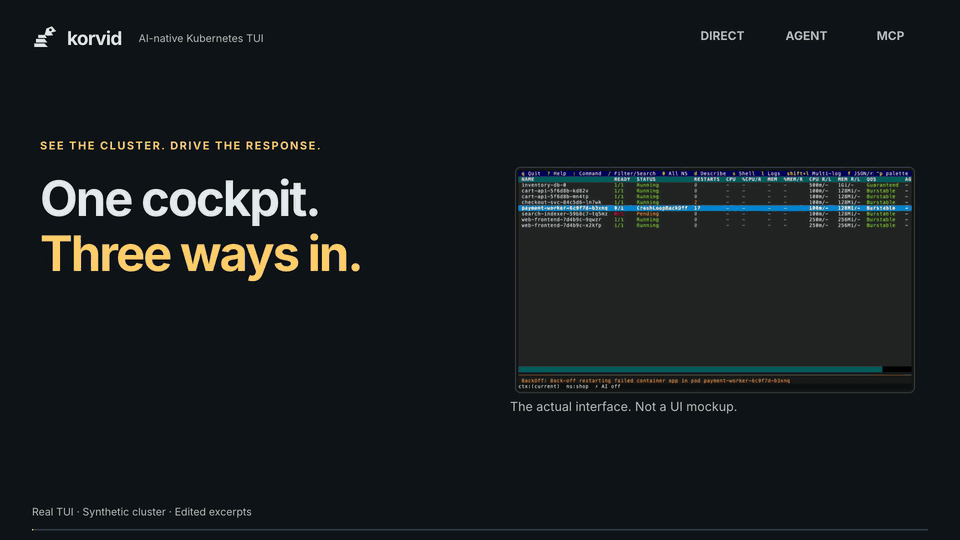
Task: Select the payment-worker CrashLoopBackOff row
Action: point(714,208)
